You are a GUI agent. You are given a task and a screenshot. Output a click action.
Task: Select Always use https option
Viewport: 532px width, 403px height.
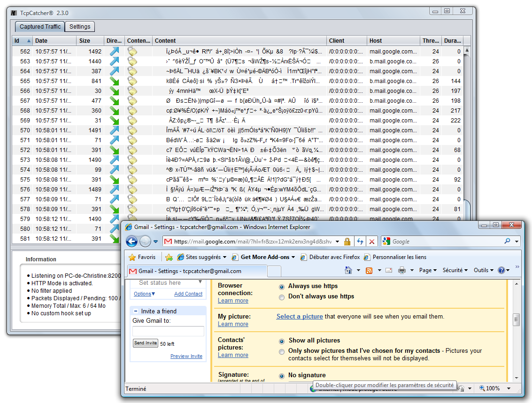(282, 287)
